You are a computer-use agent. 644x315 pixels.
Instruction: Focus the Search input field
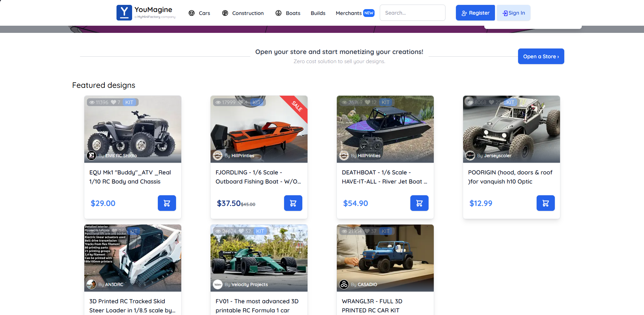412,13
